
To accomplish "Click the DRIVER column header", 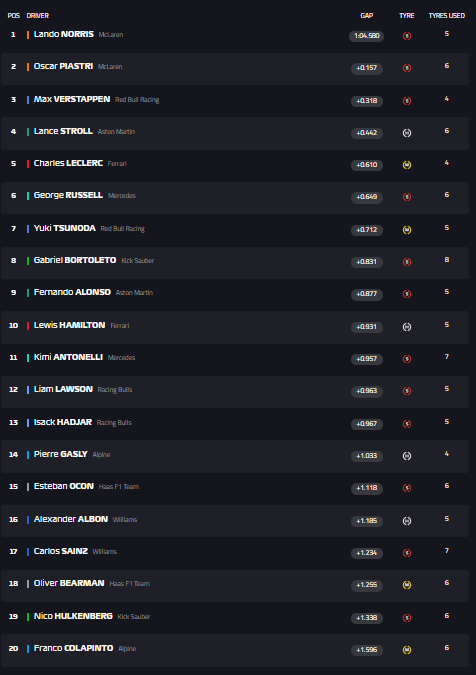I will [37, 15].
